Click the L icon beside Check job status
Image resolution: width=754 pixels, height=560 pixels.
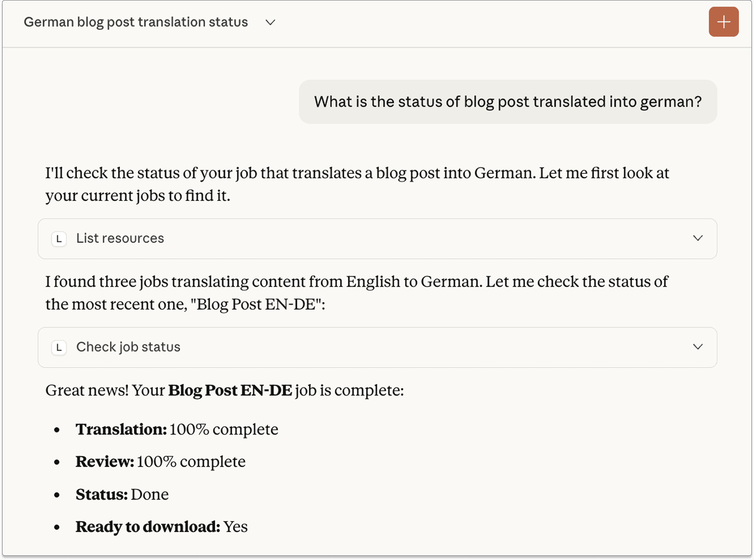pos(59,347)
